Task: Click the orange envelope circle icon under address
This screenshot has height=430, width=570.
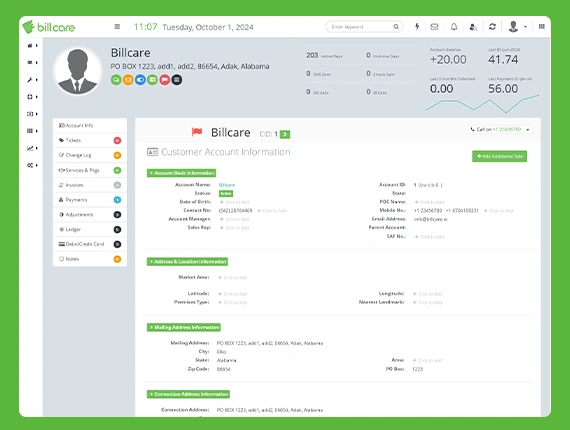Action: pos(128,80)
